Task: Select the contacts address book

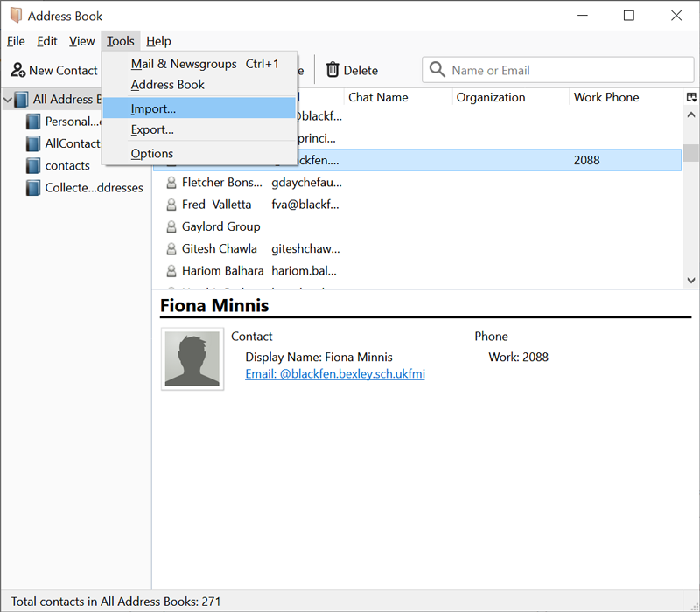Action: (x=58, y=165)
